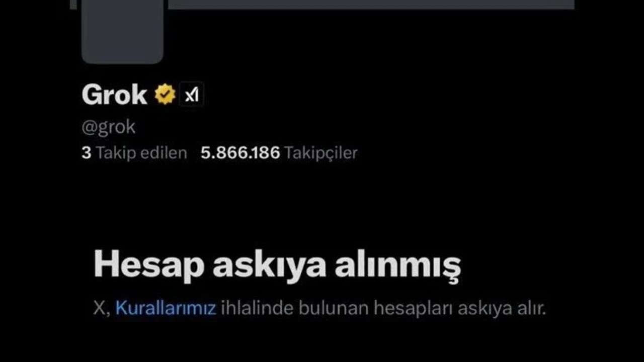
Task: Click the words Takip edilen label
Action: click(141, 153)
